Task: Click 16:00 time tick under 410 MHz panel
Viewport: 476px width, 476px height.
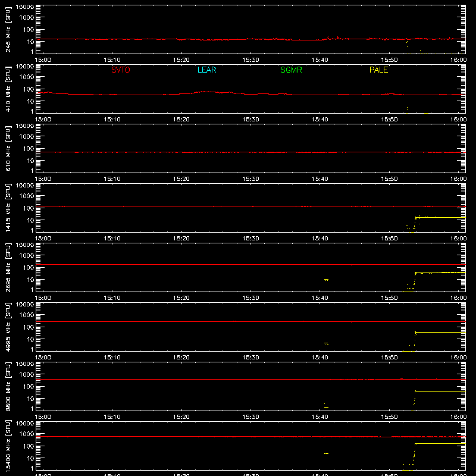Action: [458, 120]
